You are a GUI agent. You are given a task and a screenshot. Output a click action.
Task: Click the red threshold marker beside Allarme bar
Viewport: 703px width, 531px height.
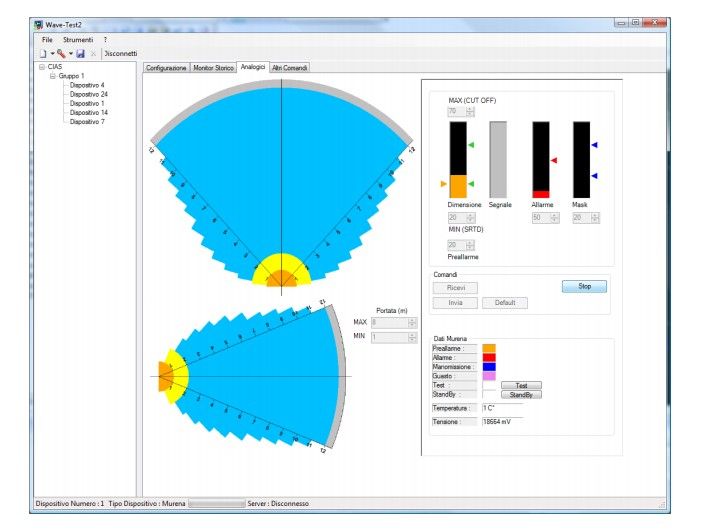(554, 160)
